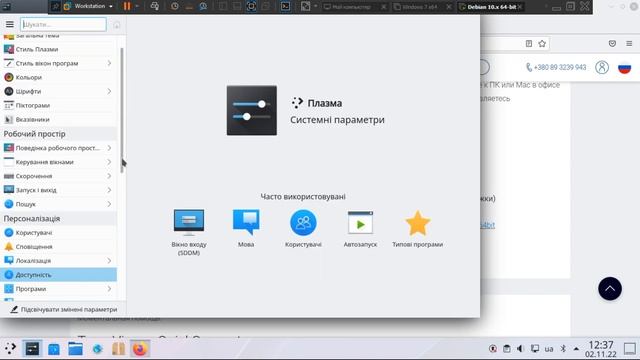Image resolution: width=640 pixels, height=360 pixels.
Task: Expand Керування вікнами arrow
Action: [x=109, y=162]
